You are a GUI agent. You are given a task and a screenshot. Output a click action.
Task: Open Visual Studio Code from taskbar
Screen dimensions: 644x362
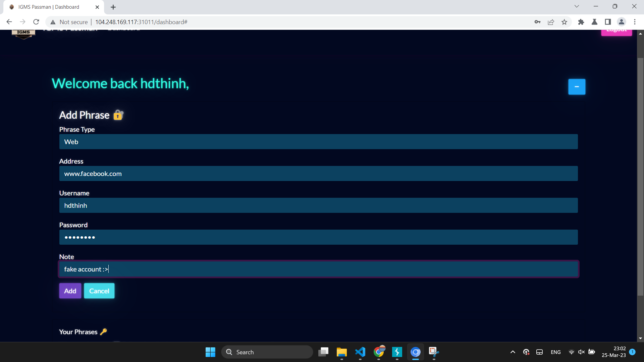360,352
